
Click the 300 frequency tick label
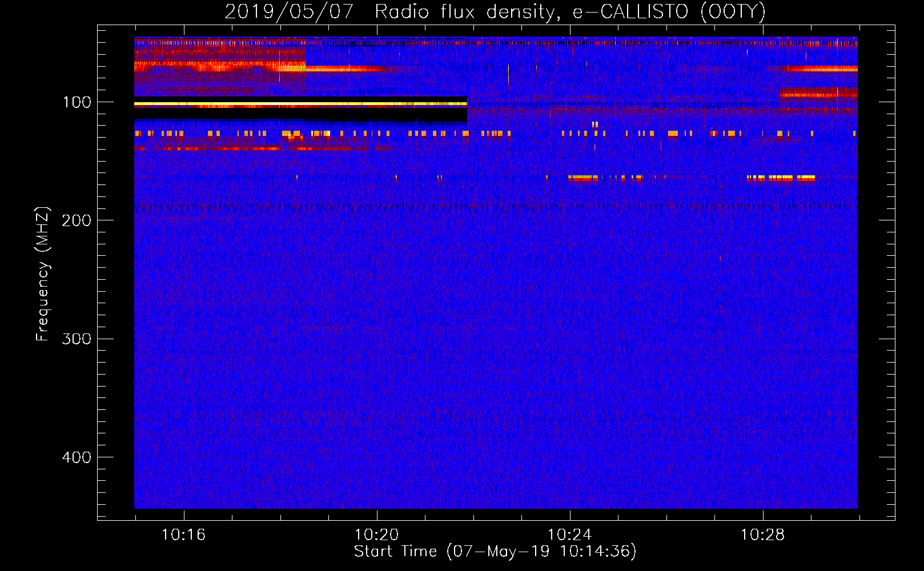pos(77,339)
